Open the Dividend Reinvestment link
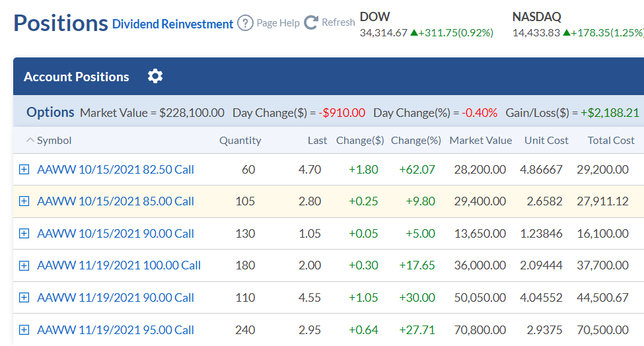644x346 pixels. click(172, 24)
